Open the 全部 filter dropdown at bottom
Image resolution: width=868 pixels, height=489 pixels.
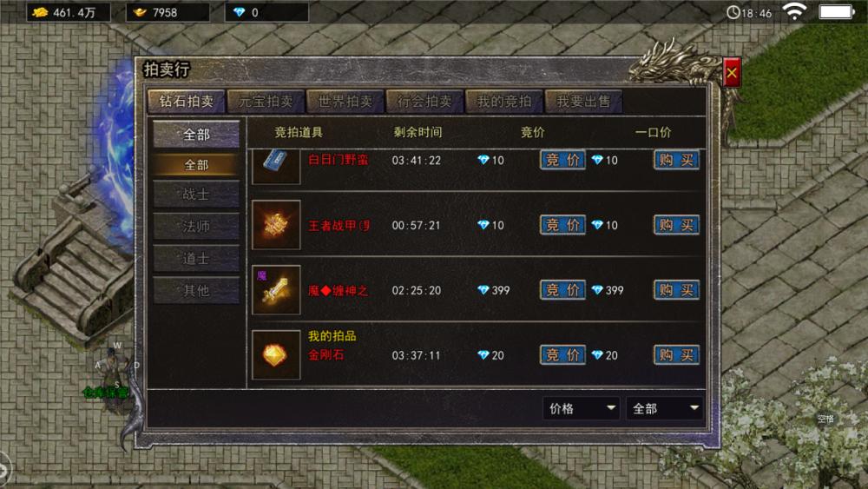point(664,409)
